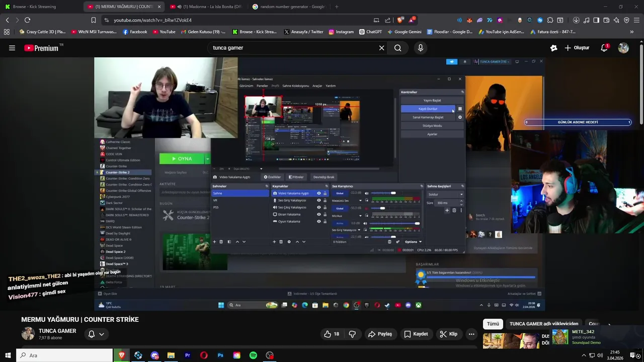Screen dimensions: 644x362
Task: Show hidden system tray icons chevron
Action: (584, 355)
